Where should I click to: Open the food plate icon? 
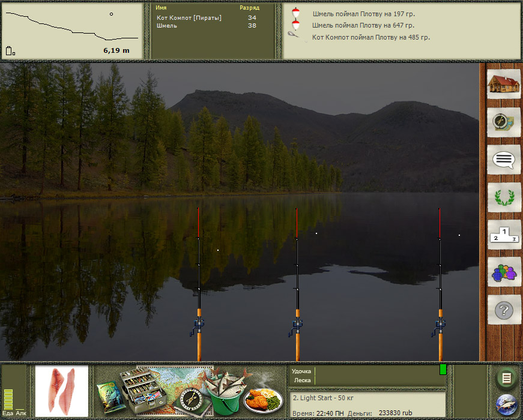pos(263,398)
